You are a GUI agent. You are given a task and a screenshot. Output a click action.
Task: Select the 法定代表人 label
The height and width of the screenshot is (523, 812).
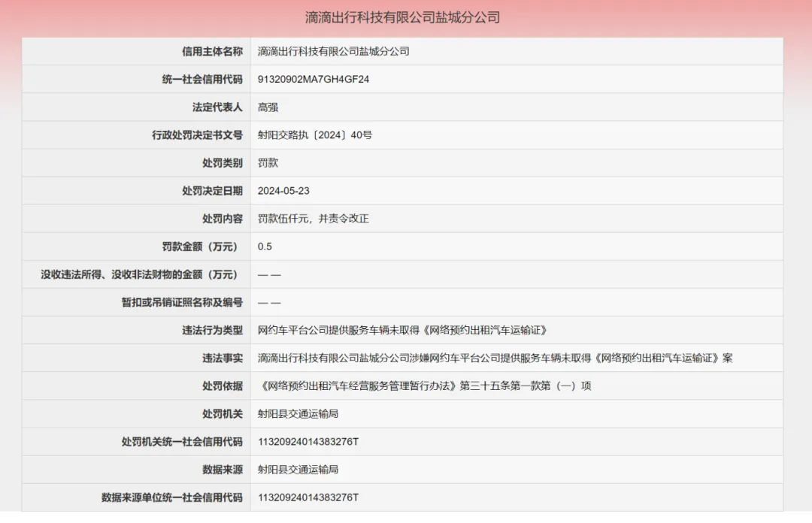tap(217, 107)
